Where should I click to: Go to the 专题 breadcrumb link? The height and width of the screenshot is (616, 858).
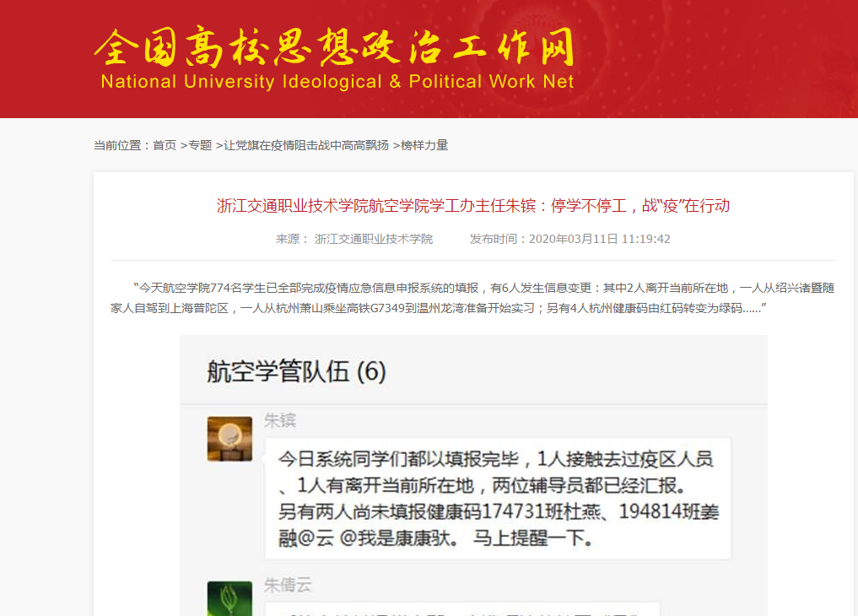click(200, 145)
